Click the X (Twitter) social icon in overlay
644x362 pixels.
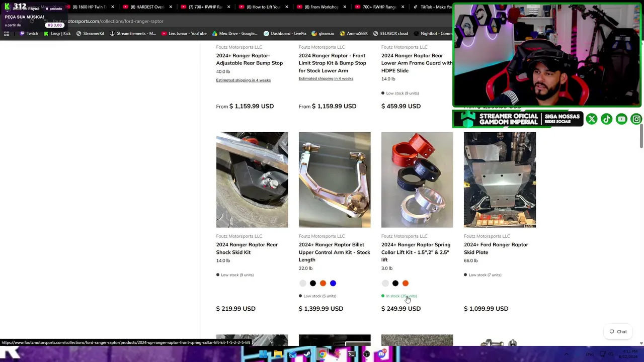(592, 119)
